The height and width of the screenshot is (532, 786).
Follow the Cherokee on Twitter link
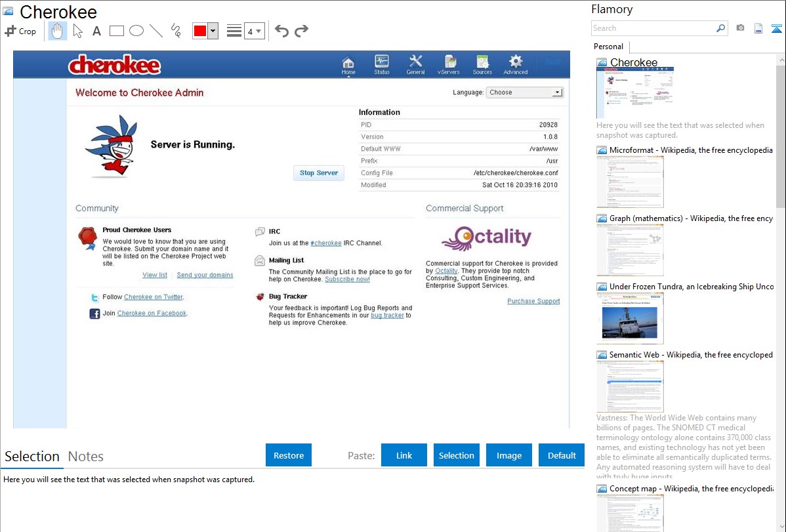point(154,297)
